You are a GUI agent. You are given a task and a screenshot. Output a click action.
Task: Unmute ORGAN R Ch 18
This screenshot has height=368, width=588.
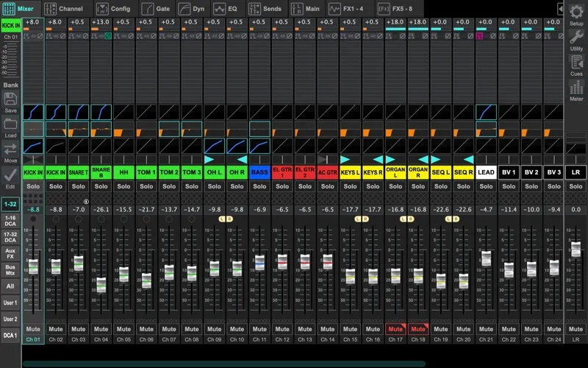[418, 329]
